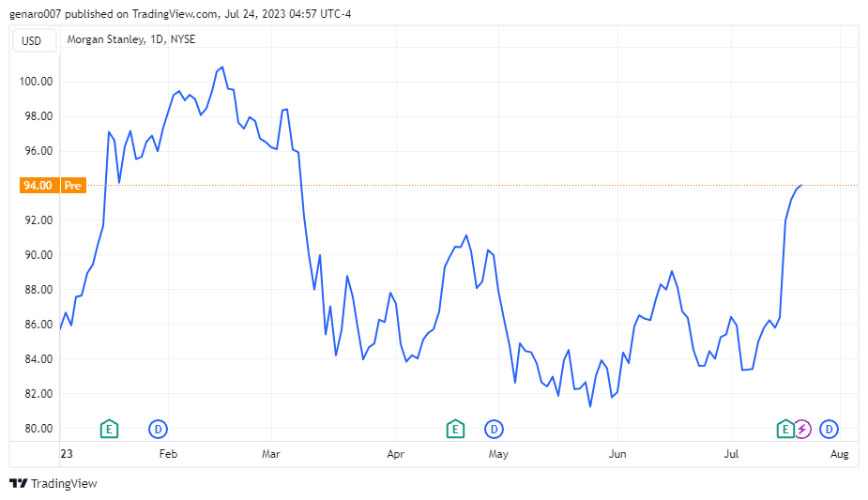868x500 pixels.
Task: Click the dividend D marker near Aug
Action: pos(829,429)
